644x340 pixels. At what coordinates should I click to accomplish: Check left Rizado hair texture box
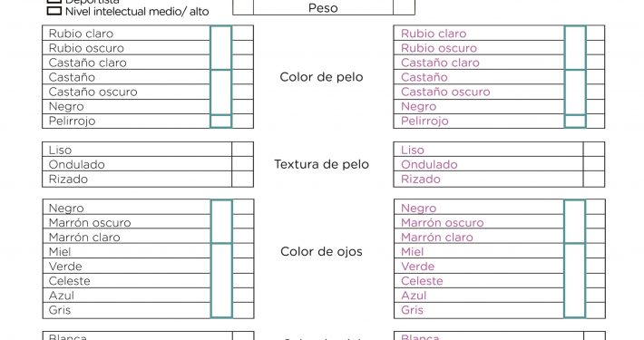tap(243, 179)
